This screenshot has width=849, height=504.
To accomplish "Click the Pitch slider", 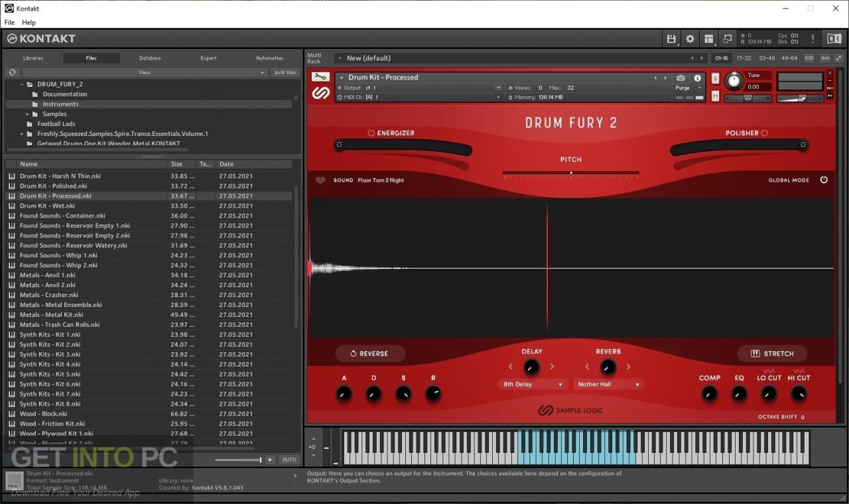I will (571, 174).
